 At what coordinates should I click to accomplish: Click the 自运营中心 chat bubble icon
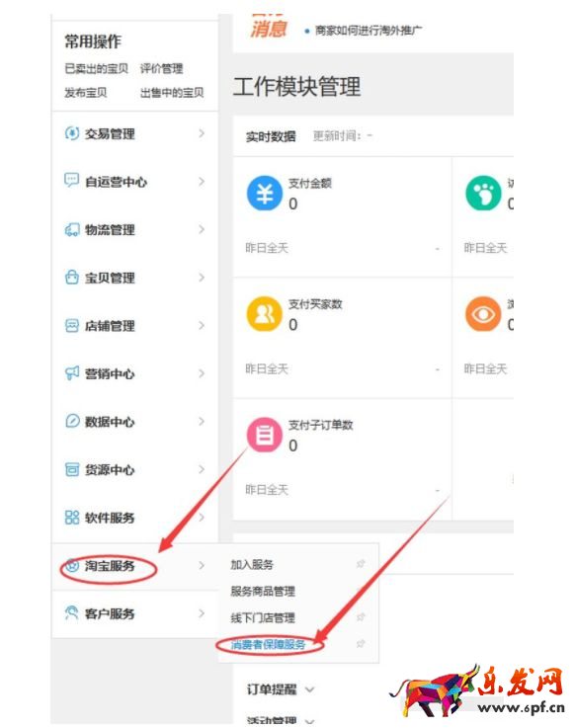(71, 180)
